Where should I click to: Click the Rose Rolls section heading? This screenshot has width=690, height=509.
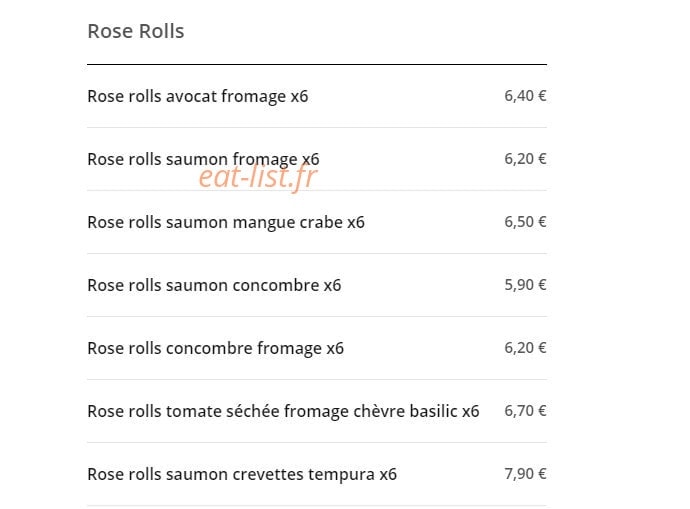[136, 31]
